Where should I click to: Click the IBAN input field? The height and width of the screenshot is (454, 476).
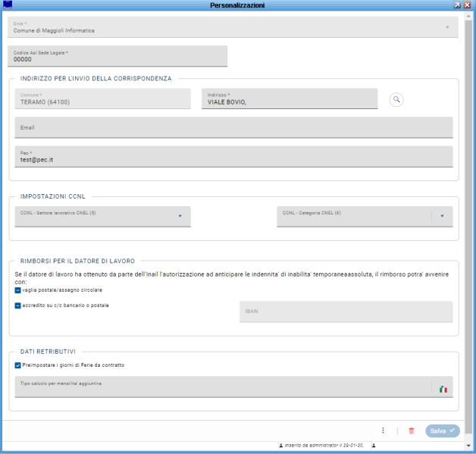click(x=346, y=312)
